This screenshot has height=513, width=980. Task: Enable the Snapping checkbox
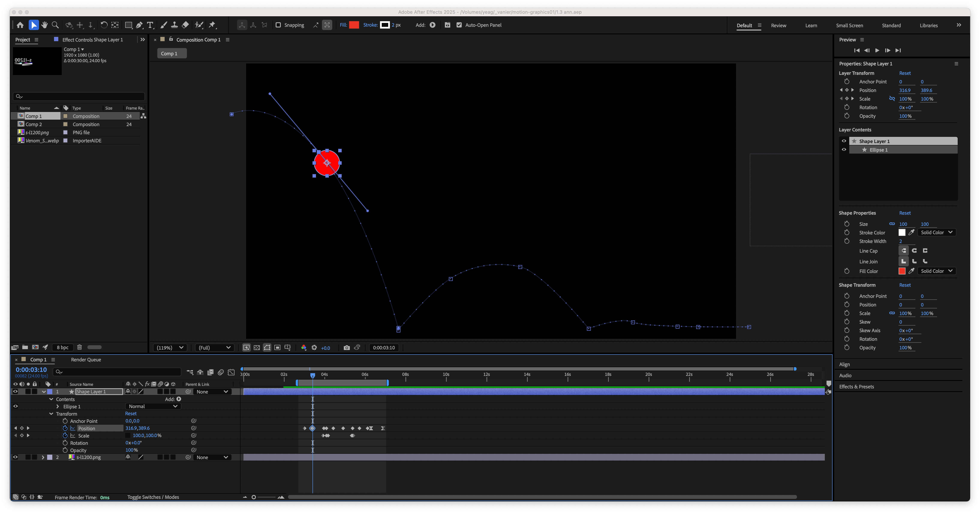point(278,25)
